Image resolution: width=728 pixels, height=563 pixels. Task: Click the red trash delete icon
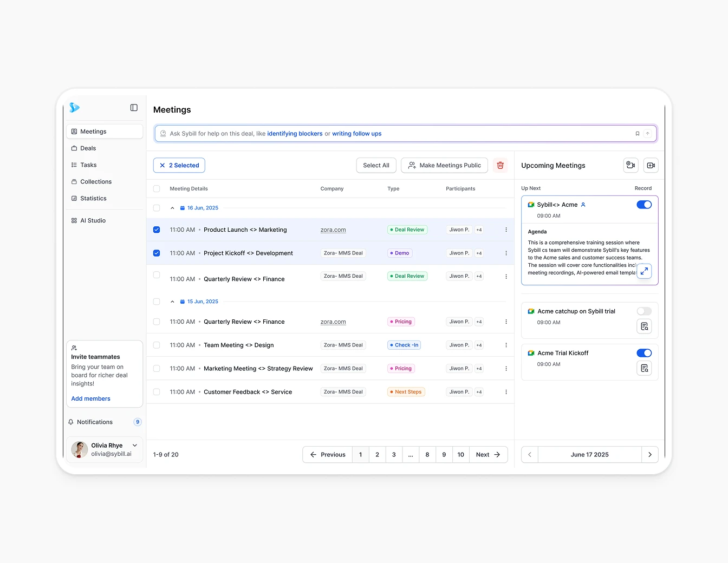click(500, 165)
